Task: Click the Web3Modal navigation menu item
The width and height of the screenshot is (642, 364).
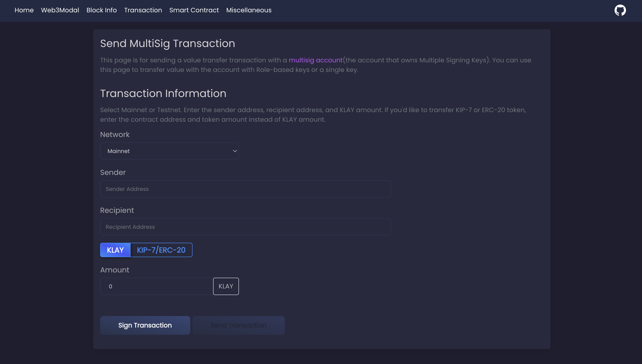Action: 60,10
